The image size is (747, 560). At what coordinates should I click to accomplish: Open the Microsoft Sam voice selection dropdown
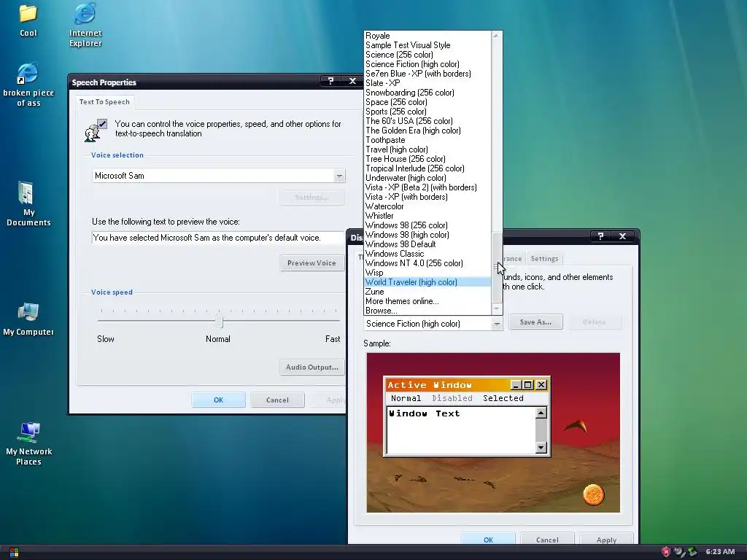(339, 176)
